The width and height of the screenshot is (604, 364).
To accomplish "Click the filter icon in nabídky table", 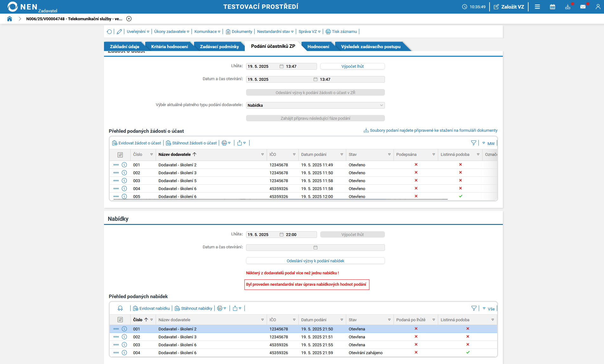I will [474, 308].
